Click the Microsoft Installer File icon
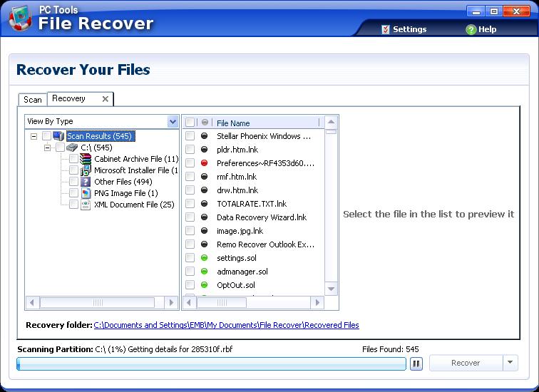 click(x=86, y=170)
